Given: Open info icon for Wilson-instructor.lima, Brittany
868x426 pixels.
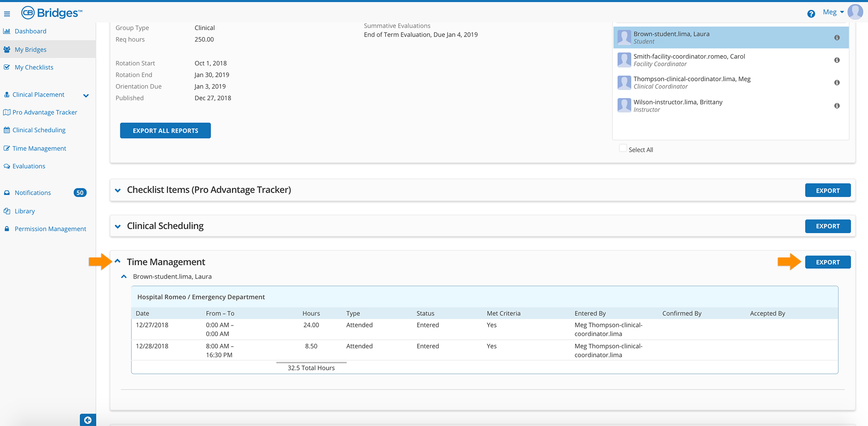Looking at the screenshot, I should (837, 106).
